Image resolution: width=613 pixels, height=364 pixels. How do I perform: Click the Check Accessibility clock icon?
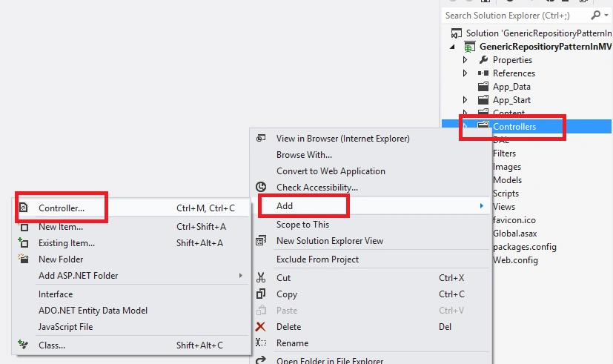(261, 187)
